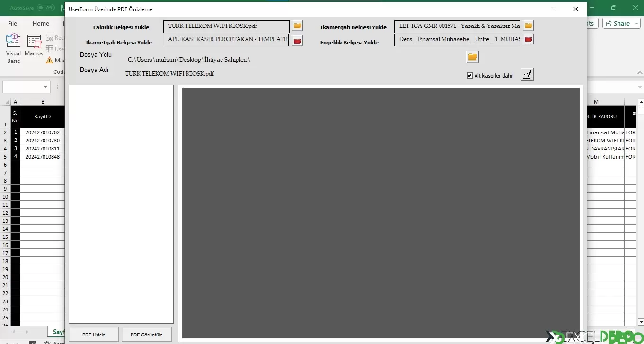
Task: Toggle Alt klasörler dahil checkbox
Action: point(470,76)
